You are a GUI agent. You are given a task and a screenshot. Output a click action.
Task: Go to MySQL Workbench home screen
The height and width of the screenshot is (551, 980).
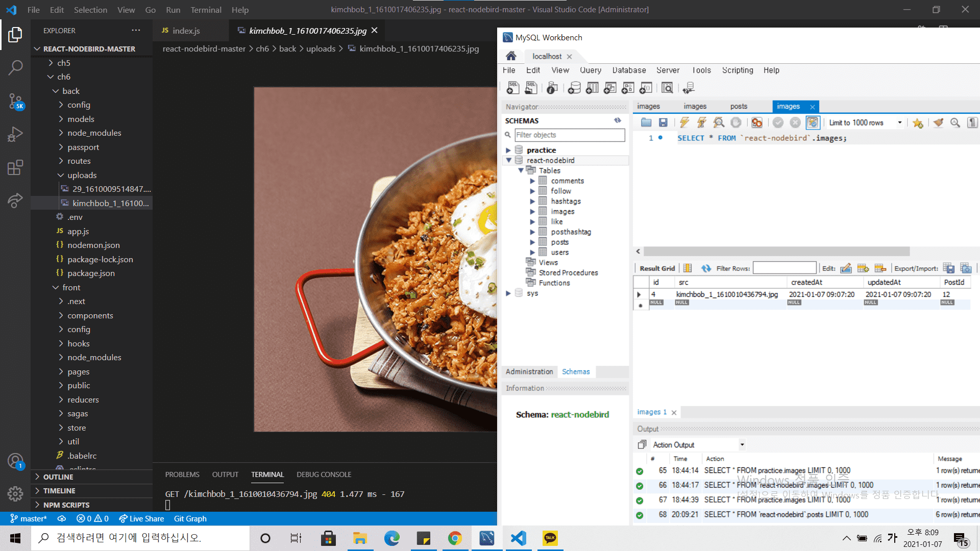pyautogui.click(x=511, y=56)
